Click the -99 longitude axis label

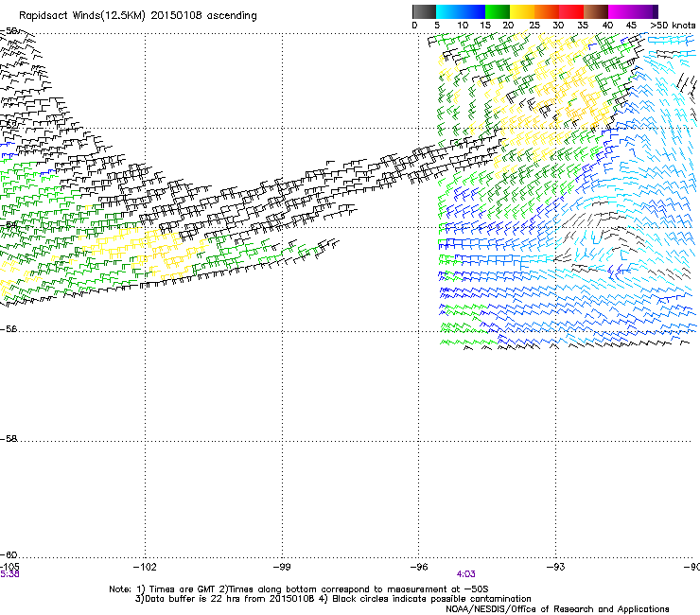click(282, 567)
